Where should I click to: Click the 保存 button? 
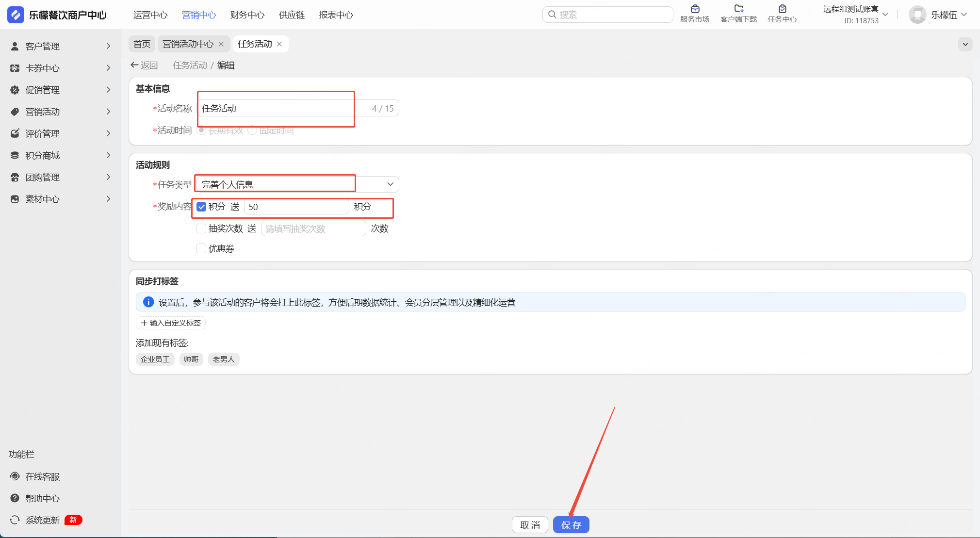pyautogui.click(x=571, y=525)
